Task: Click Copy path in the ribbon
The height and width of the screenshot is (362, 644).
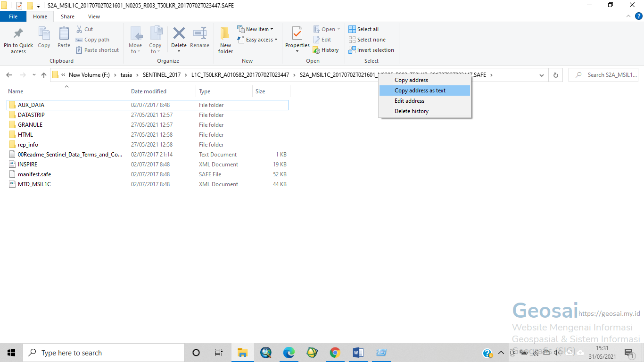Action: [x=92, y=40]
